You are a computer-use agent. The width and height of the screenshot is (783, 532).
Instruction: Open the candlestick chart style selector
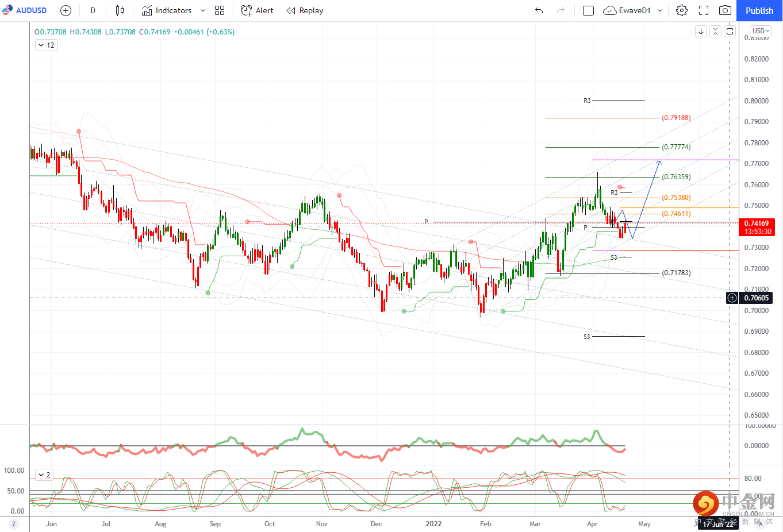point(120,10)
